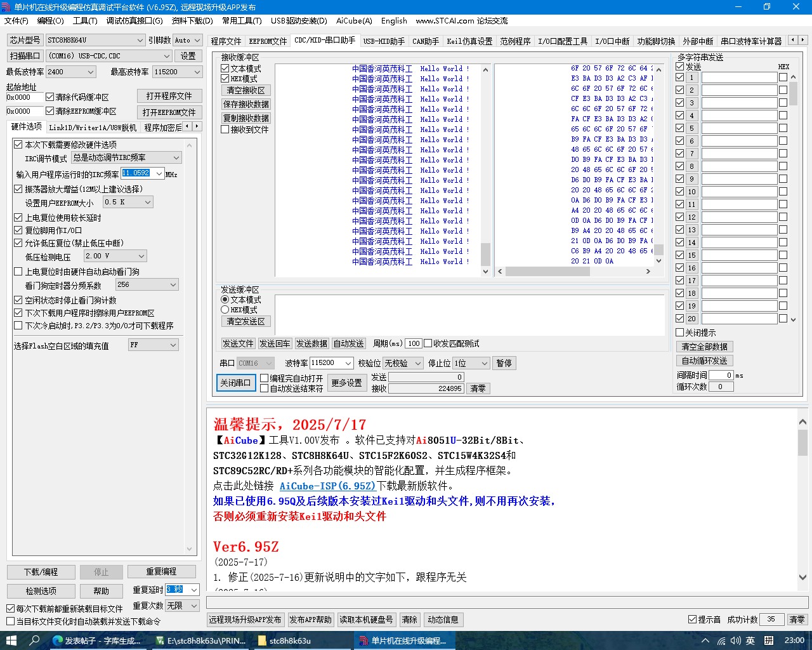Image resolution: width=812 pixels, height=650 pixels.
Task: Open E:\stc8h8k63u\PRIN taskbar item
Action: coord(201,640)
